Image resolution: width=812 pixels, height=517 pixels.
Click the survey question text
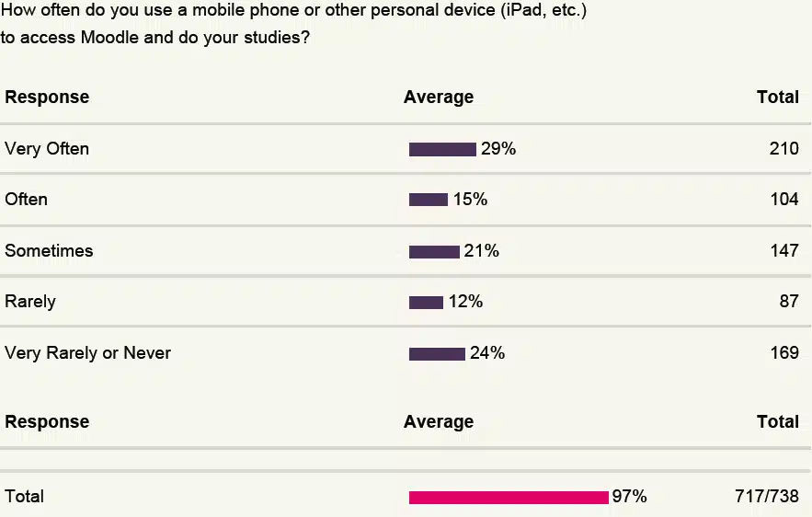293,23
